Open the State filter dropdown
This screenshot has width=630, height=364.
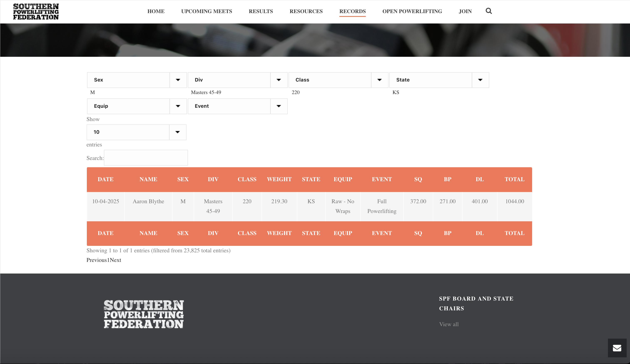(x=439, y=80)
